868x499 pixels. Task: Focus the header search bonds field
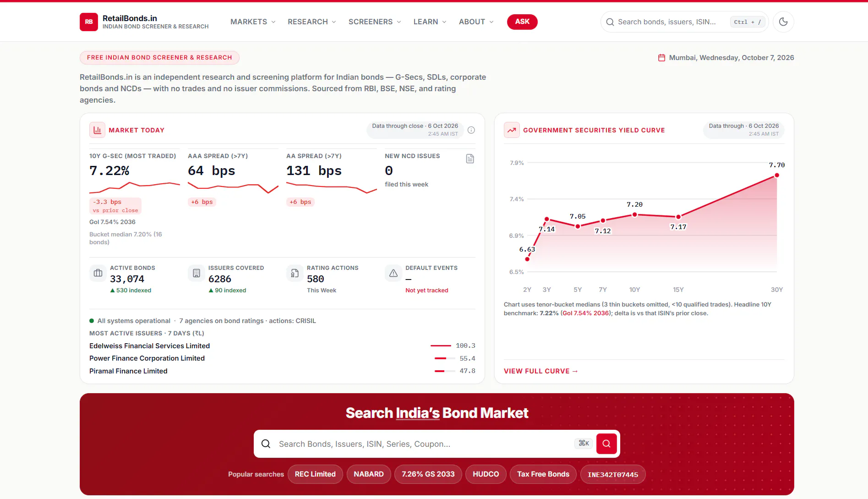point(684,22)
